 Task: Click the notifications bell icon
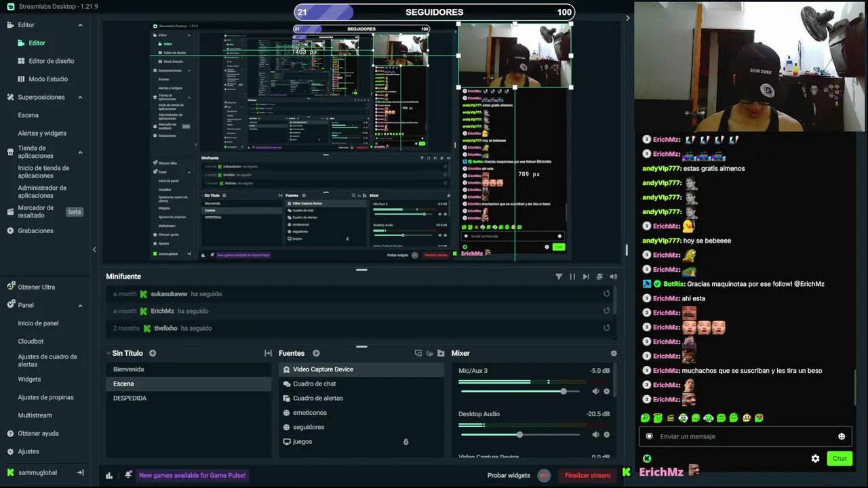tap(128, 475)
